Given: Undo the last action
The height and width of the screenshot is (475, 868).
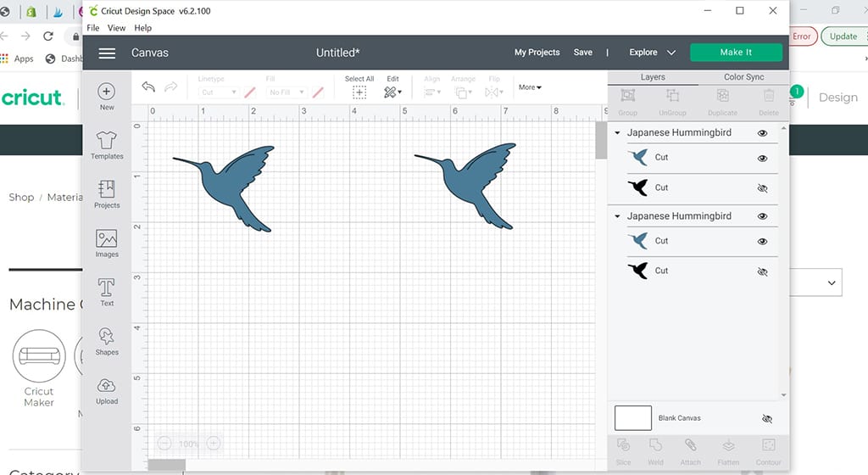Looking at the screenshot, I should 148,87.
